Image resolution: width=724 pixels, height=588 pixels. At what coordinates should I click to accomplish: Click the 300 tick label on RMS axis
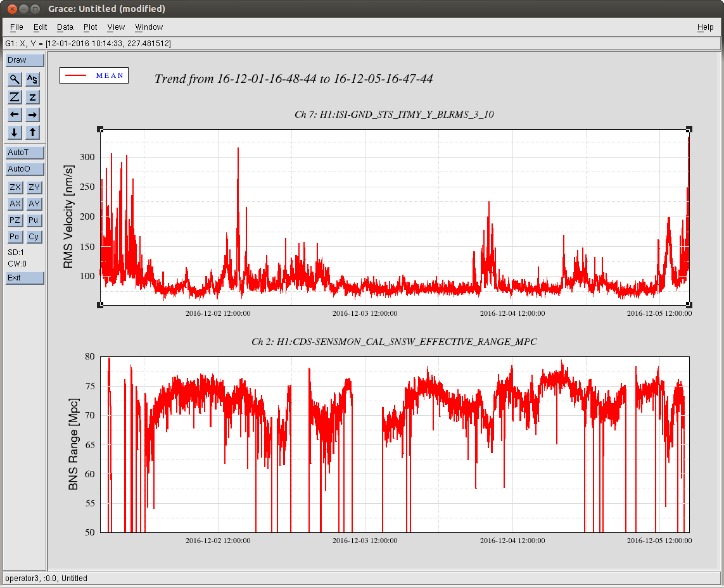point(87,157)
